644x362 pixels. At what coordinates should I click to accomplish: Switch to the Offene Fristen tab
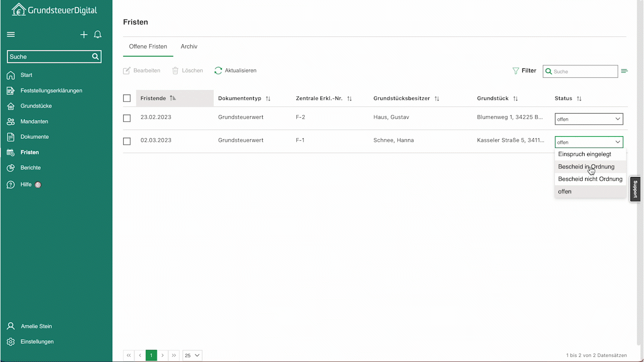pos(148,47)
